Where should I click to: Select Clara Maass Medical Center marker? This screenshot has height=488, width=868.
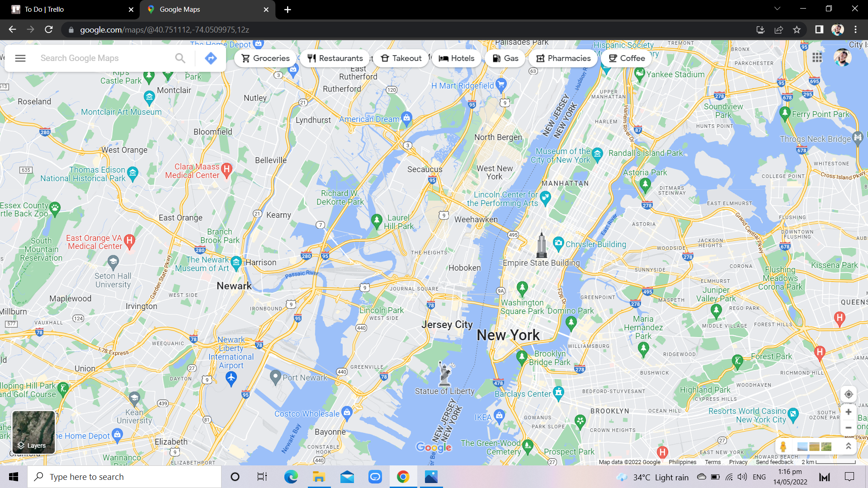226,170
